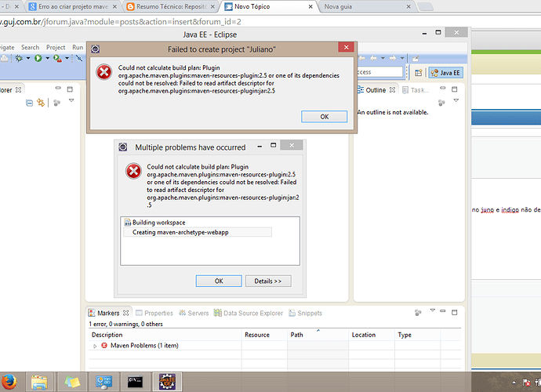Viewport: 541px width, 392px height.
Task: Open the Markers view menu triangle
Action: point(432,310)
